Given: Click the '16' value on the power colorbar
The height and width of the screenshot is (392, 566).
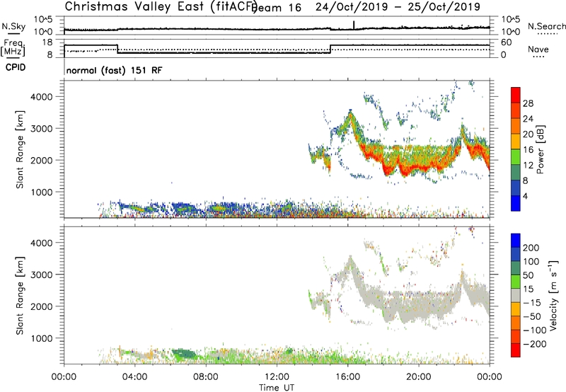Looking at the screenshot, I should [x=528, y=150].
